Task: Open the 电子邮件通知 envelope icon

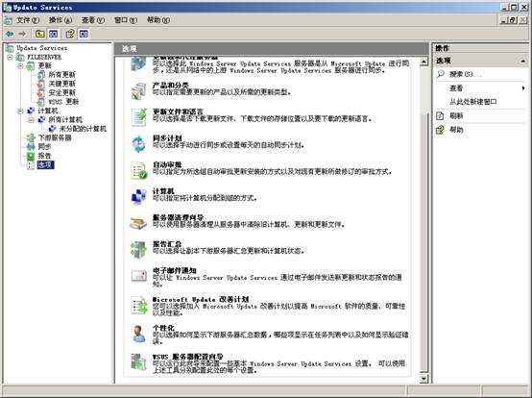Action: click(x=138, y=276)
